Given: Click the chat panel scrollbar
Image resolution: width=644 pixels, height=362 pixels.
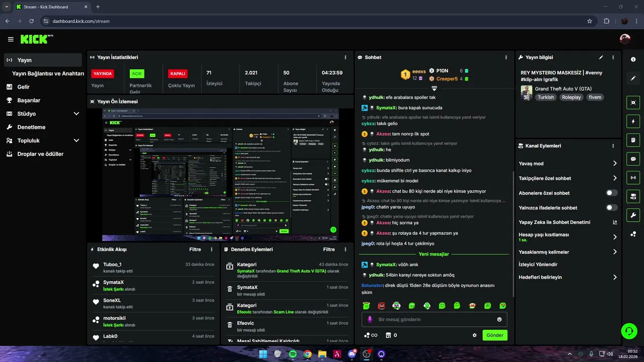Looking at the screenshot, I should pos(513,234).
